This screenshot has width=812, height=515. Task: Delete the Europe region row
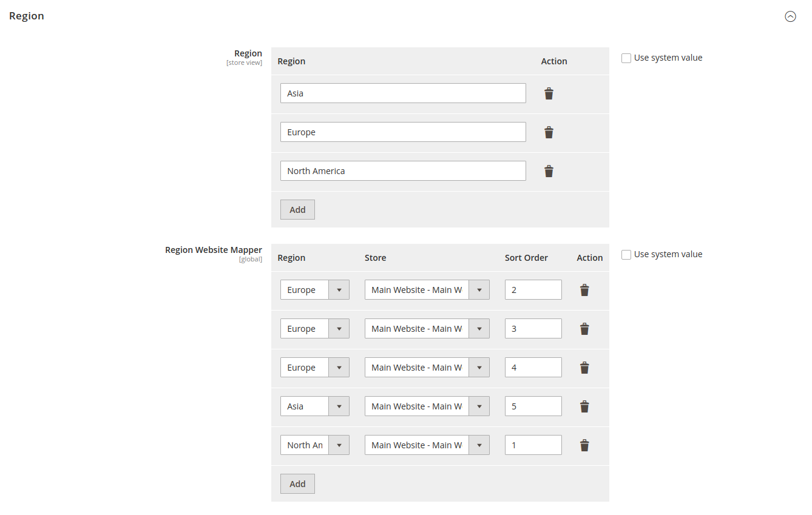(549, 132)
